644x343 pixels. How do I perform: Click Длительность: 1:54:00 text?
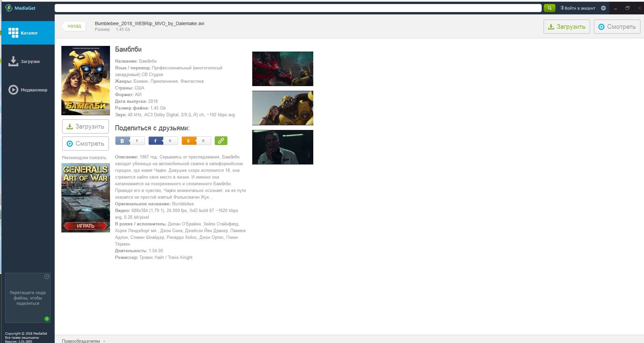pos(139,251)
